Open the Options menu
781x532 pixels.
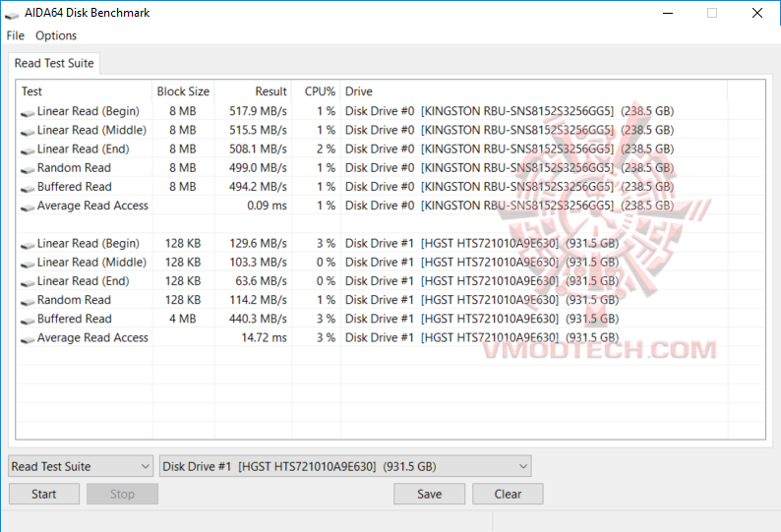coord(56,35)
